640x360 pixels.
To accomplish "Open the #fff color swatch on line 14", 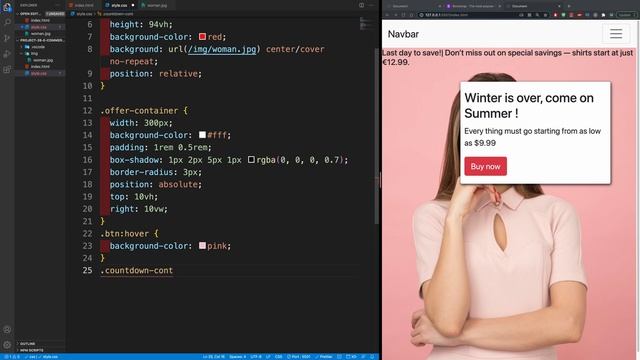I will 202,135.
